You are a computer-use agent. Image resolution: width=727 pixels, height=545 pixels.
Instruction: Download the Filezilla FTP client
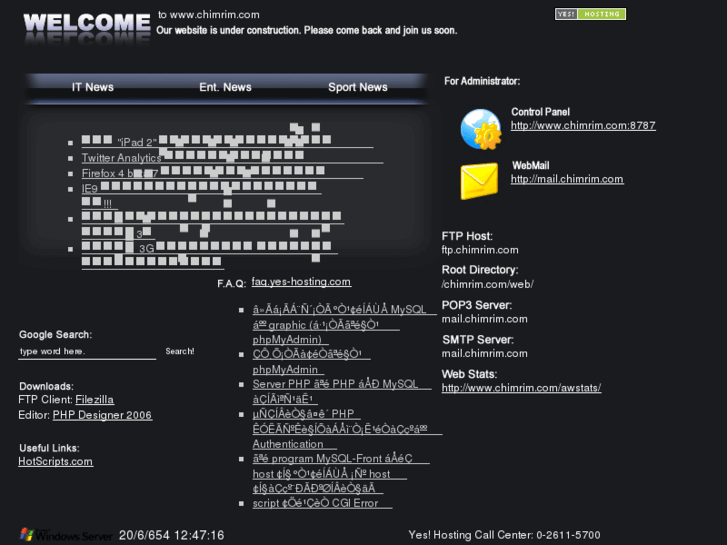click(x=95, y=400)
